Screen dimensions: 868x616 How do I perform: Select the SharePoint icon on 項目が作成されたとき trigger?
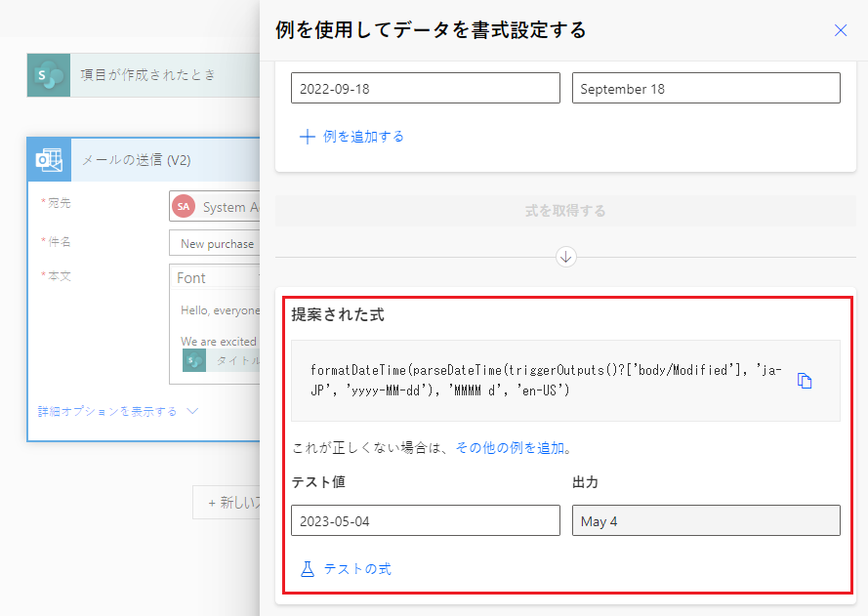pos(47,74)
